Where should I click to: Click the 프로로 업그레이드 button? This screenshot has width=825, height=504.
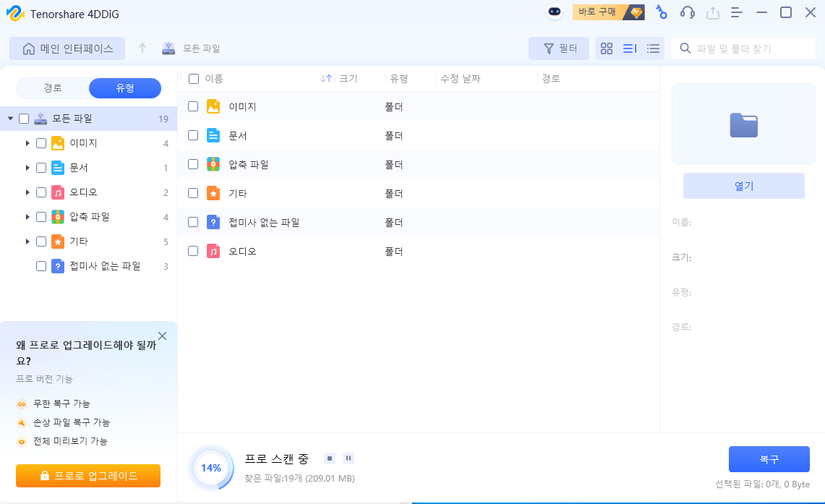[x=88, y=476]
